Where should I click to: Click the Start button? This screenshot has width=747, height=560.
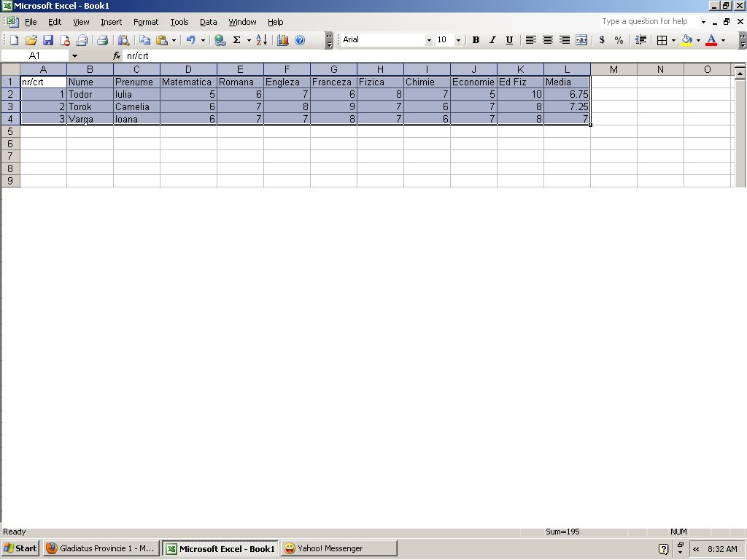(20, 548)
